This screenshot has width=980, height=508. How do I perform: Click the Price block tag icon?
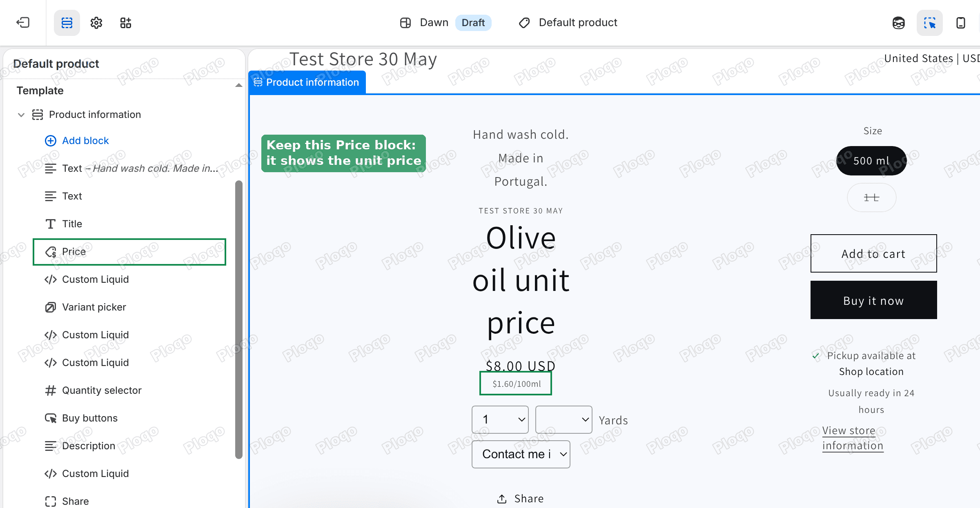pyautogui.click(x=51, y=252)
